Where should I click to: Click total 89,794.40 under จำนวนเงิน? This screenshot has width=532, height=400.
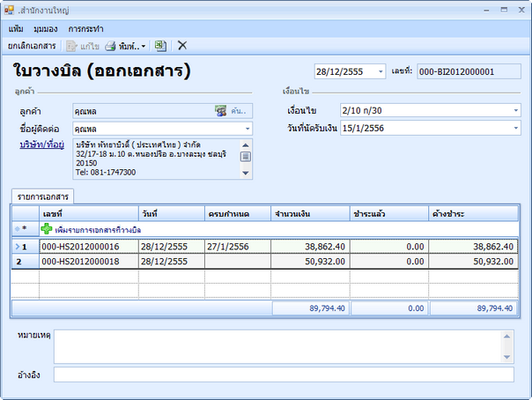(x=310, y=308)
